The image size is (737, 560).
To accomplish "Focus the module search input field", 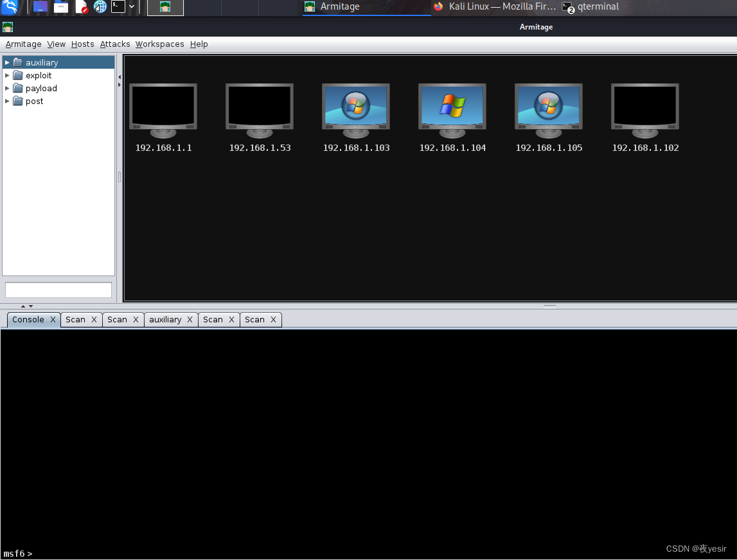I will pos(58,290).
